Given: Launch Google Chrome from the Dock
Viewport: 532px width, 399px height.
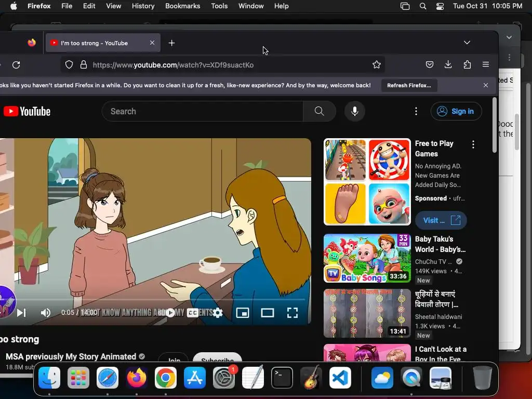Looking at the screenshot, I should click(x=166, y=378).
